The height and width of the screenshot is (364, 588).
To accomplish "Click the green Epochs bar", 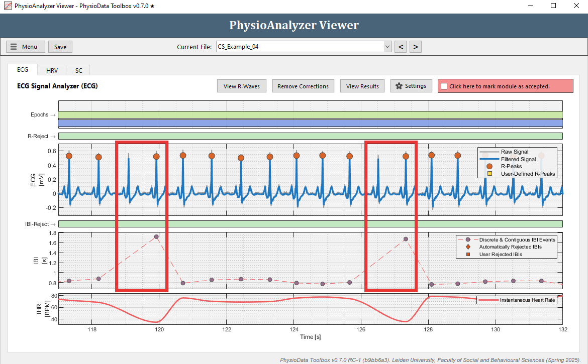I will [x=311, y=114].
